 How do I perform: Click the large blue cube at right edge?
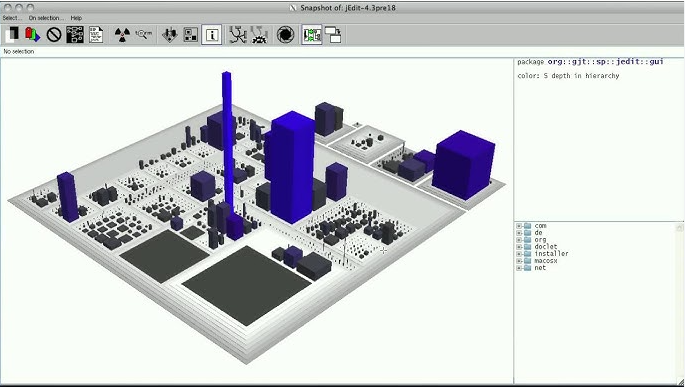click(464, 165)
